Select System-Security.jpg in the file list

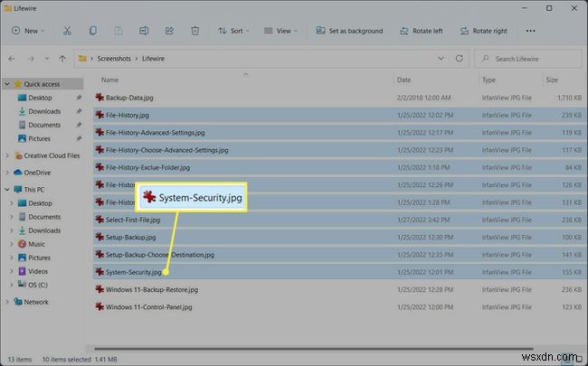pos(133,272)
